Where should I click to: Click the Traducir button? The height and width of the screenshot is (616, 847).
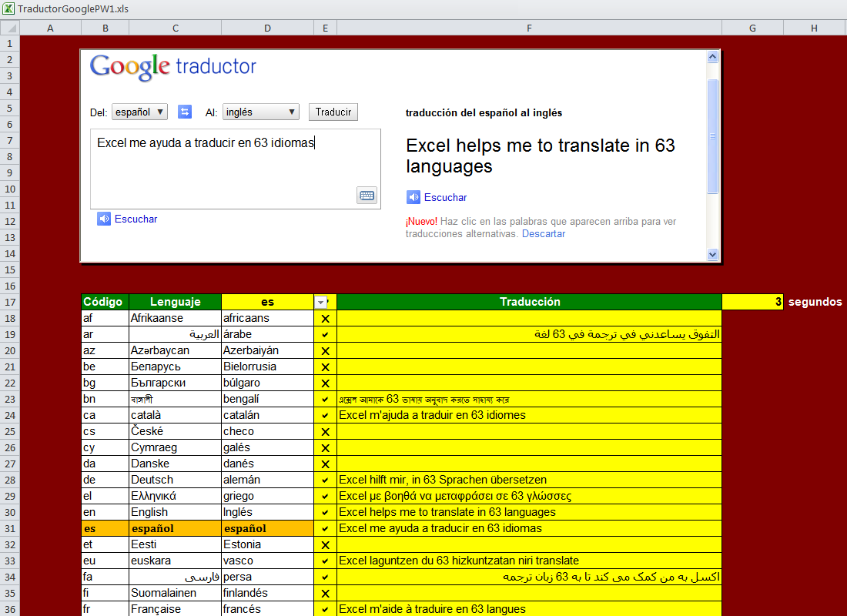click(x=333, y=112)
